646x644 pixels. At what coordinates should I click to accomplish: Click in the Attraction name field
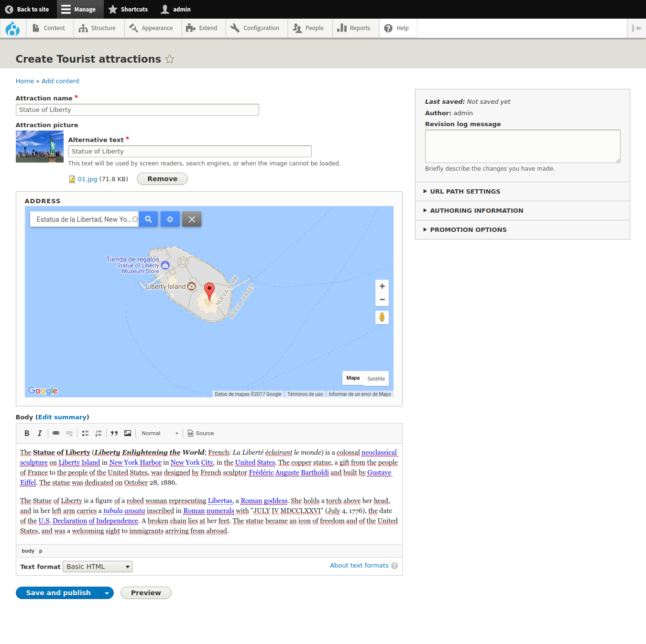coord(137,110)
